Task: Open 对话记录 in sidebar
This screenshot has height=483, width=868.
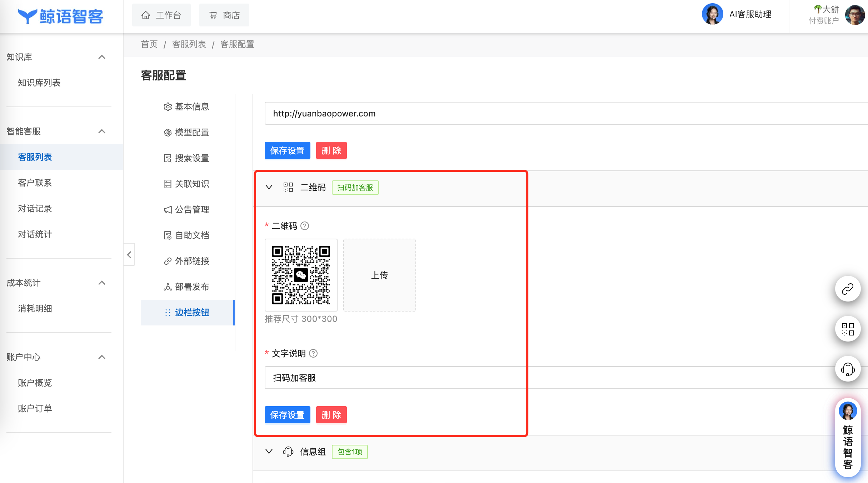Action: tap(35, 209)
